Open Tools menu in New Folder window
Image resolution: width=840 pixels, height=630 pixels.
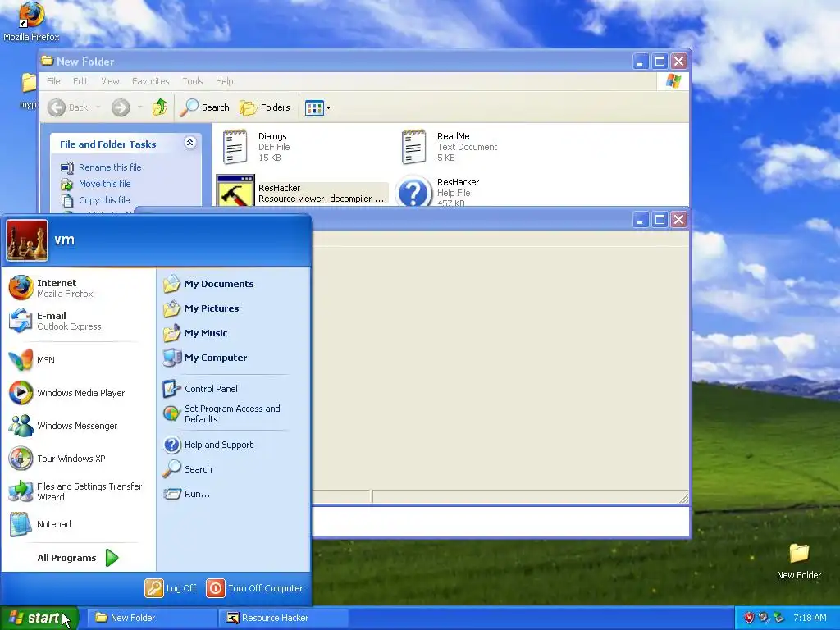192,81
